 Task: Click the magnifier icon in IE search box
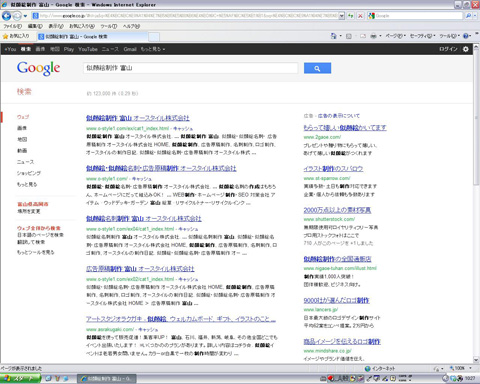coord(468,16)
